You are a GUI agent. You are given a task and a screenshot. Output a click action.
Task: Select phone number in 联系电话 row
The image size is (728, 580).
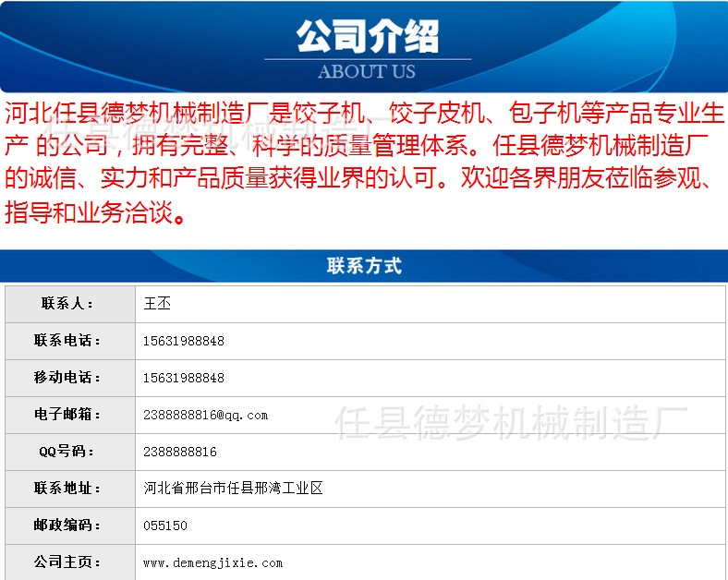click(x=184, y=341)
